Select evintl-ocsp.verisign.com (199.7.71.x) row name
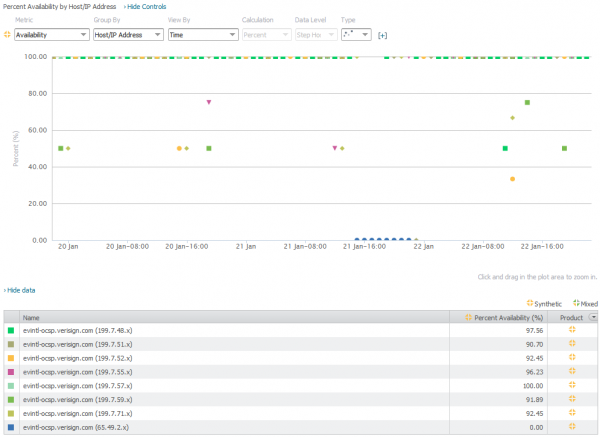Screen dimensions: 600x437 click(x=77, y=413)
